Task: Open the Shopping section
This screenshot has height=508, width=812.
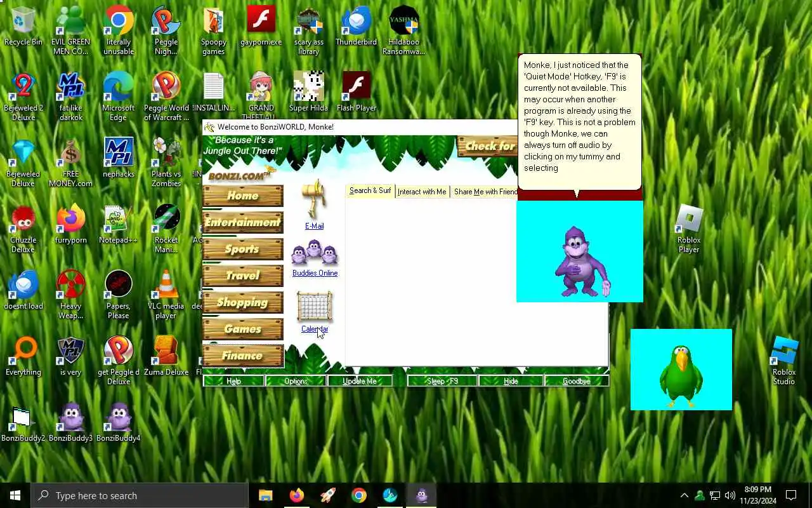Action: click(242, 302)
